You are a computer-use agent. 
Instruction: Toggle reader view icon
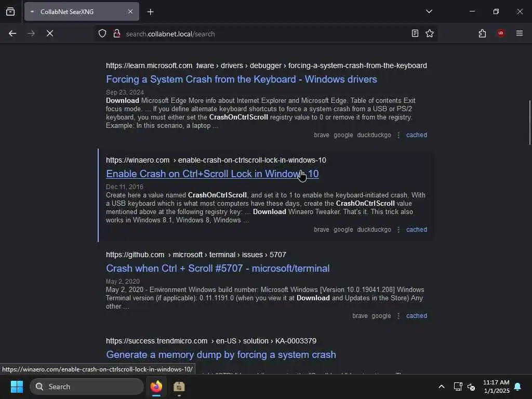click(x=415, y=33)
